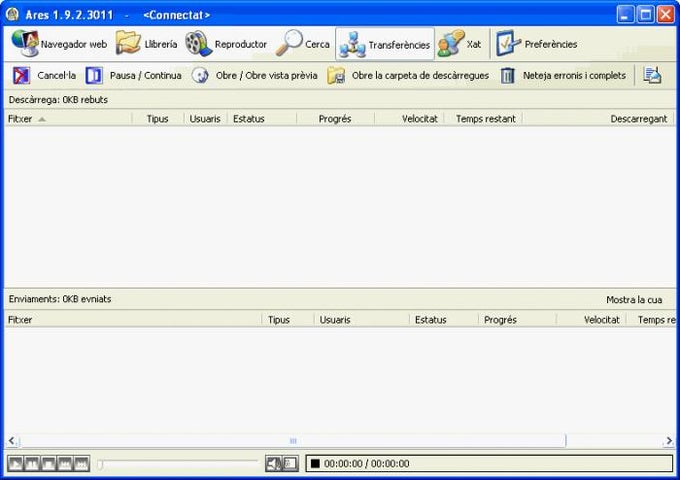Sort uploads by Estatus column header
The width and height of the screenshot is (680, 480).
[x=443, y=320]
